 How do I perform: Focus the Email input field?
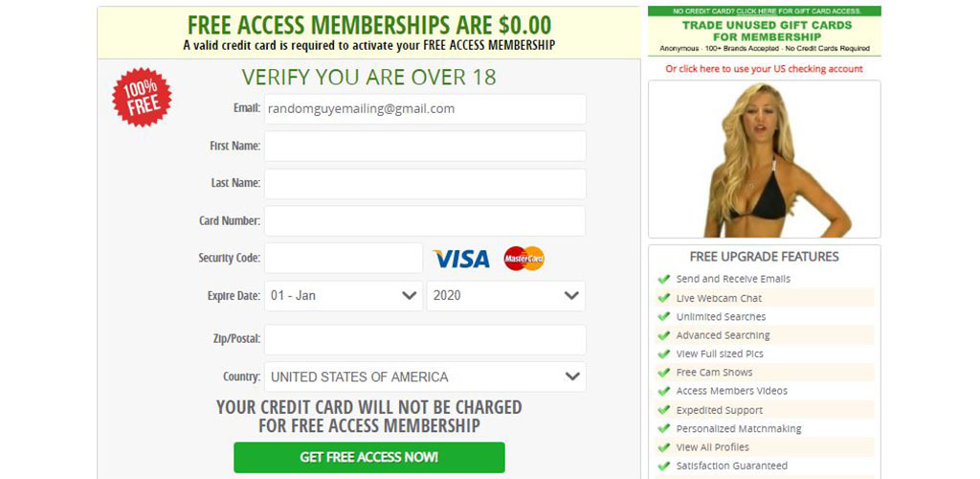(425, 109)
